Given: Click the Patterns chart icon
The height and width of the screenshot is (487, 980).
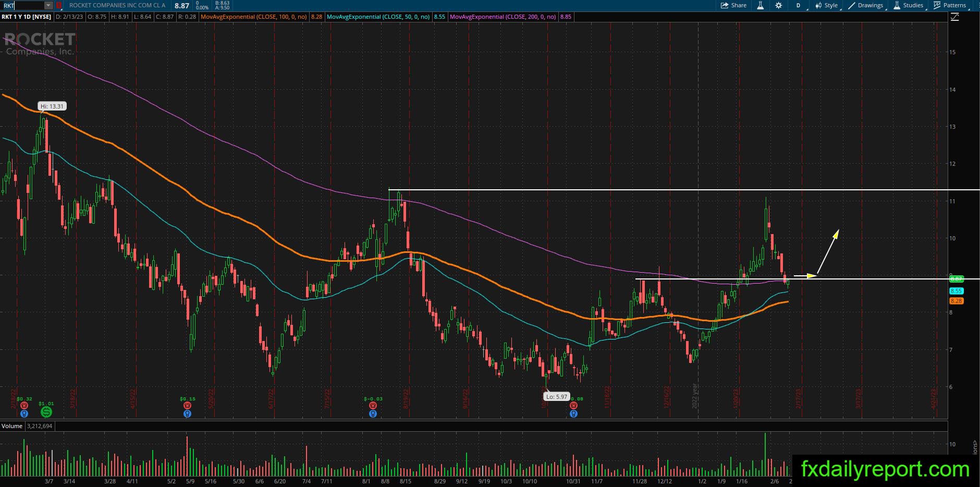Looking at the screenshot, I should click(937, 5).
